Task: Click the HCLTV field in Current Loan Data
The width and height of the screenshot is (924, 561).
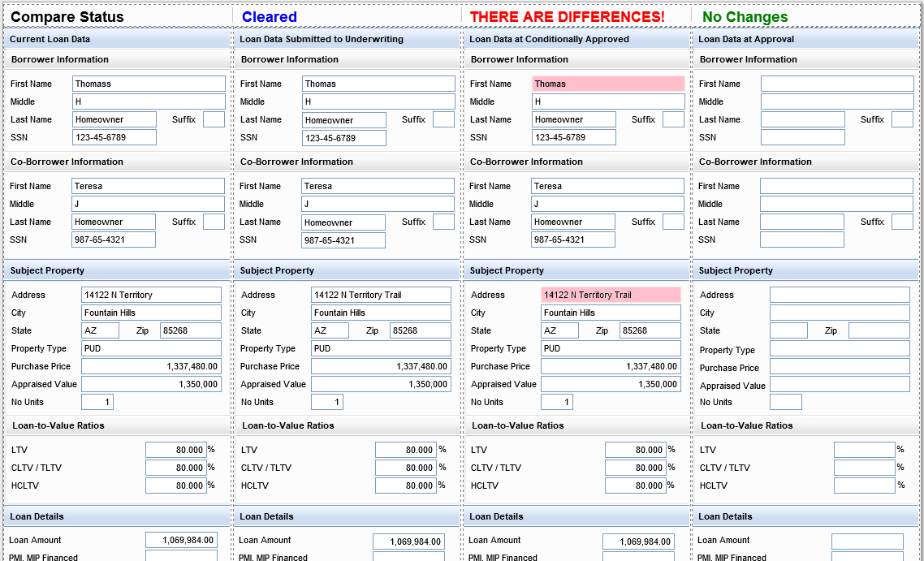Action: [x=176, y=485]
